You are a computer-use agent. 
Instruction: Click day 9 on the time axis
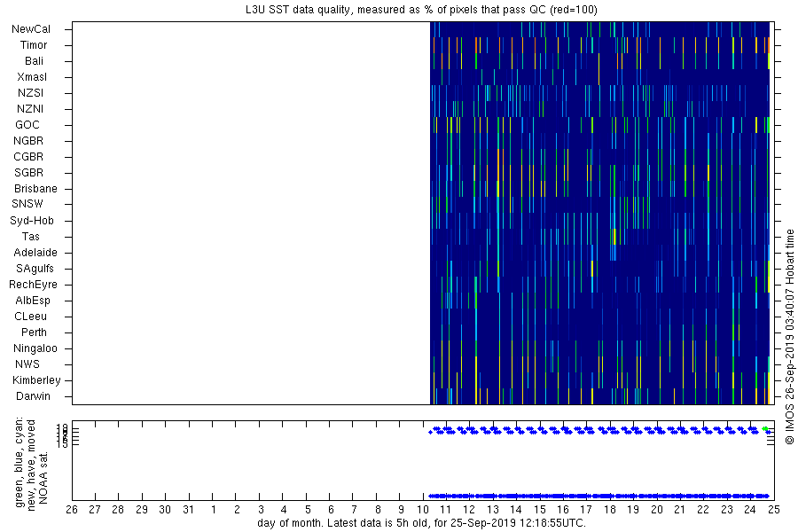click(x=401, y=510)
